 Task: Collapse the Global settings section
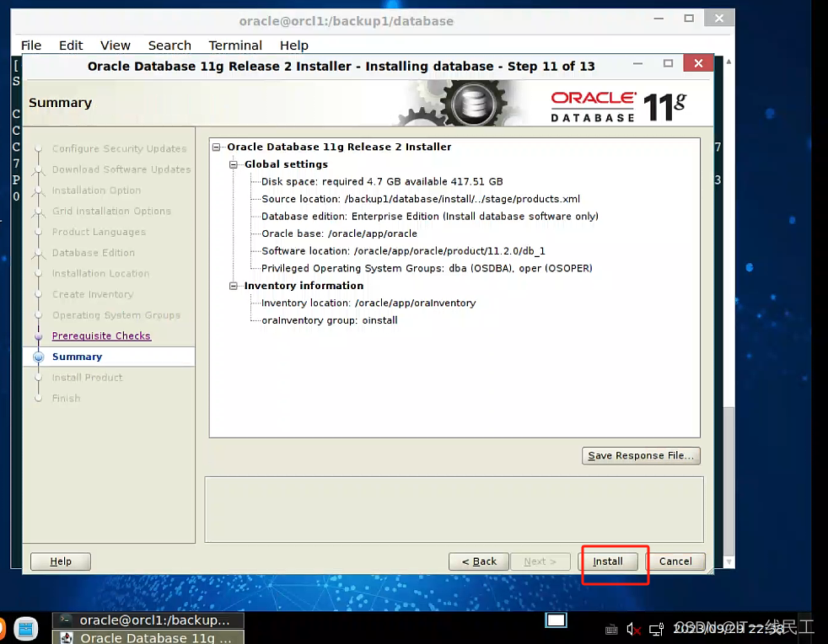point(234,164)
